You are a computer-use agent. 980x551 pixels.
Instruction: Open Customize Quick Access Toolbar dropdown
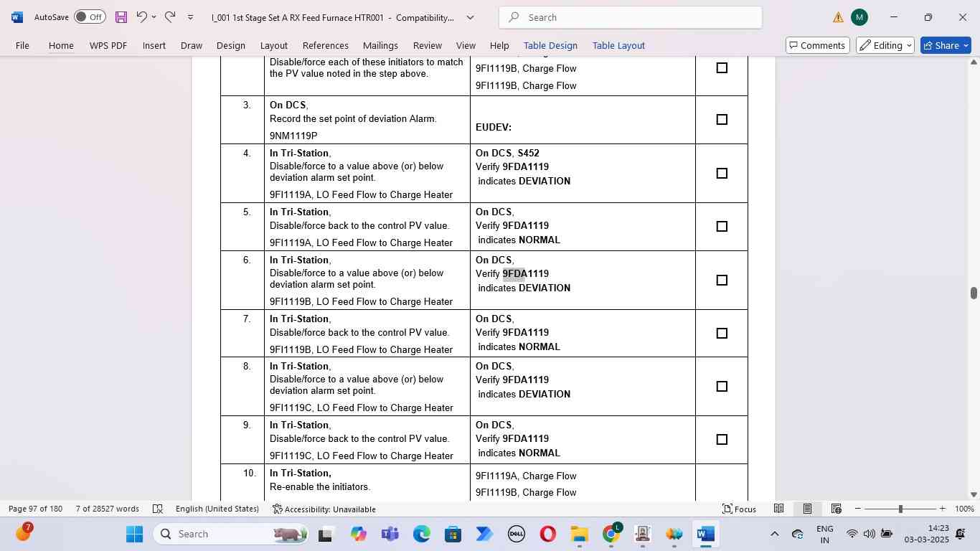tap(190, 17)
